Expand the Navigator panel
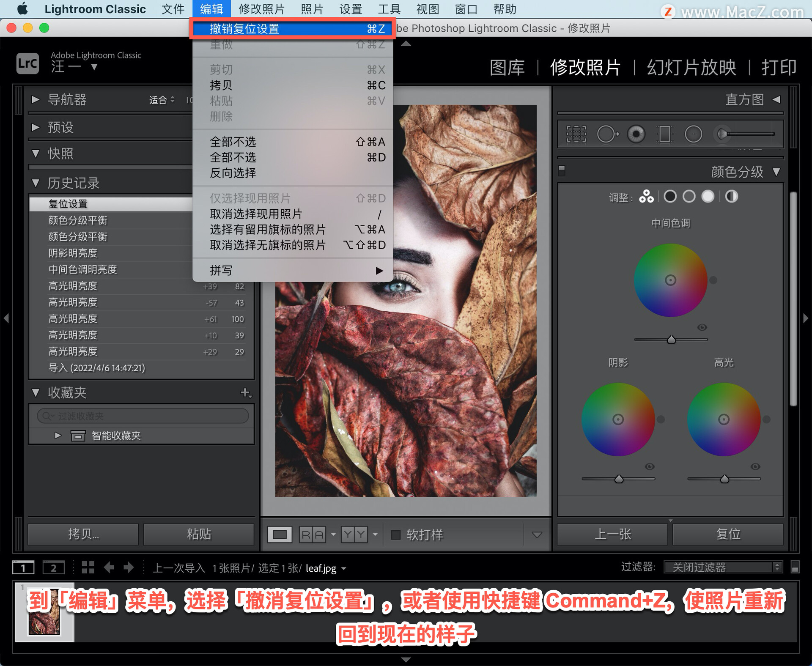Viewport: 812px width, 666px height. tap(36, 100)
